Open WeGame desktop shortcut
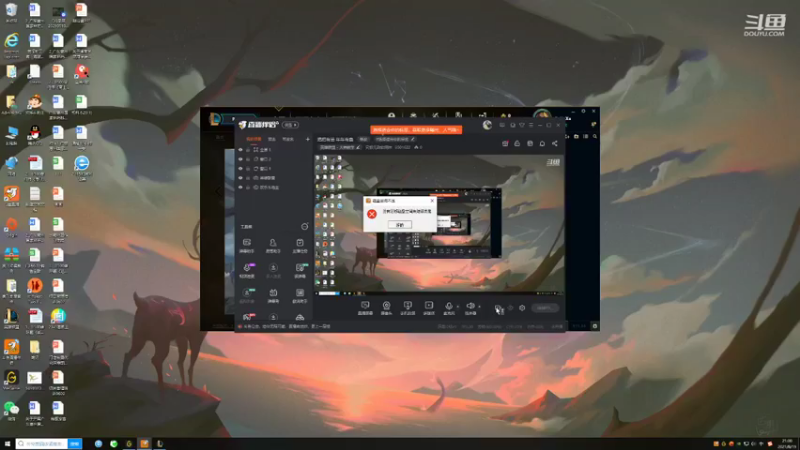The image size is (800, 450). [11, 380]
